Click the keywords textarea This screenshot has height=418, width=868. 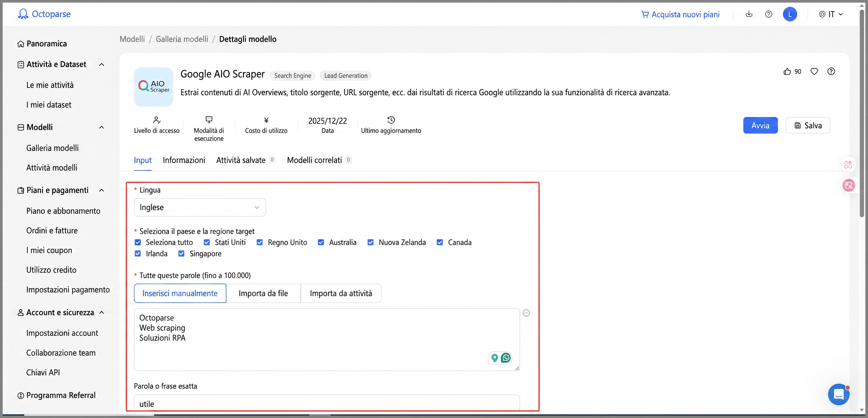click(327, 340)
